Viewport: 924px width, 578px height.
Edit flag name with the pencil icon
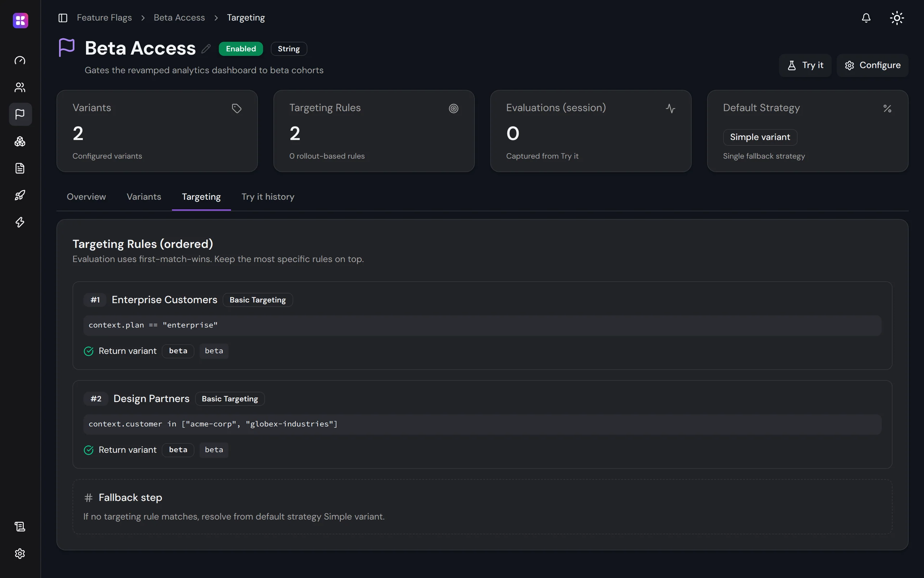pyautogui.click(x=206, y=48)
